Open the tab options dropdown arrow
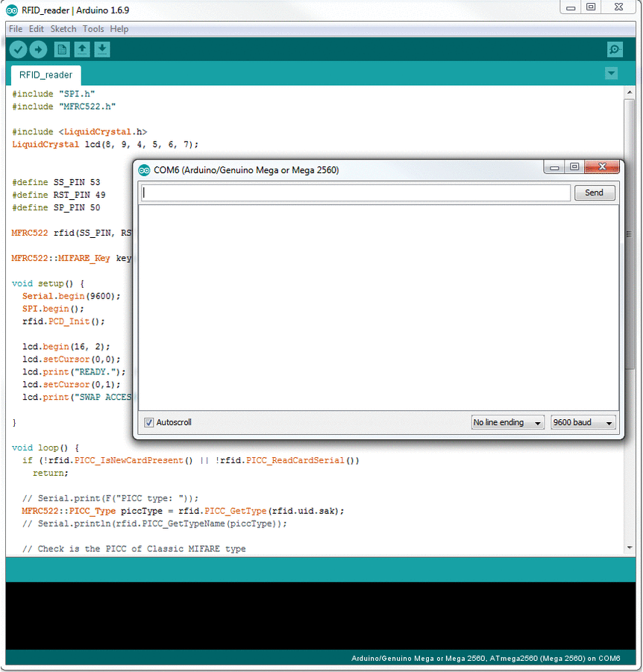This screenshot has width=643, height=672. coord(611,73)
